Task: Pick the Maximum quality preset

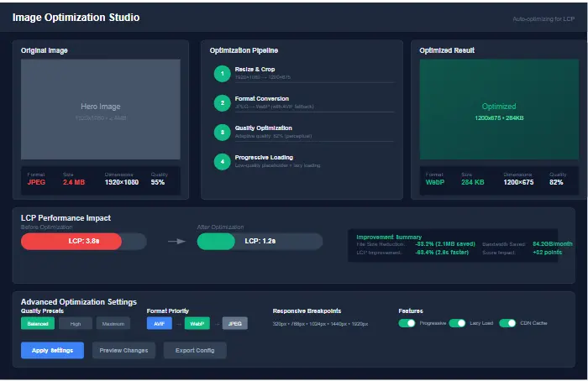Action: tap(114, 323)
